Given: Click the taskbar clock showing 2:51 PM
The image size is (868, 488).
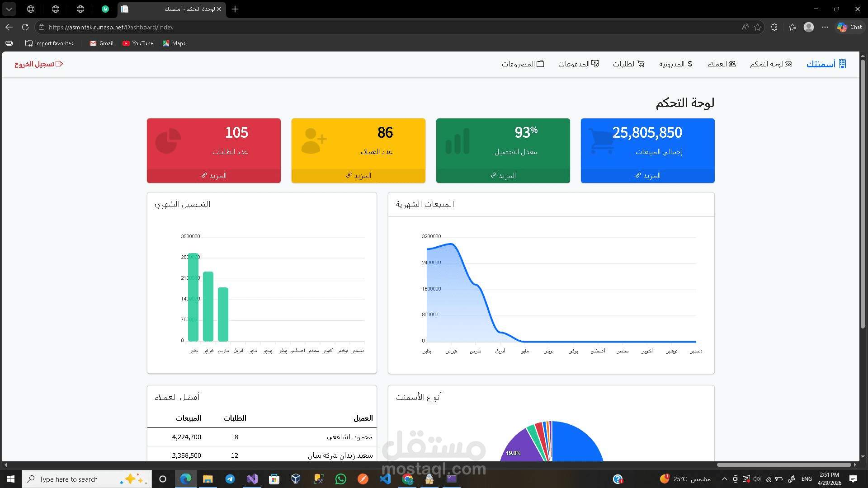Looking at the screenshot, I should point(830,479).
